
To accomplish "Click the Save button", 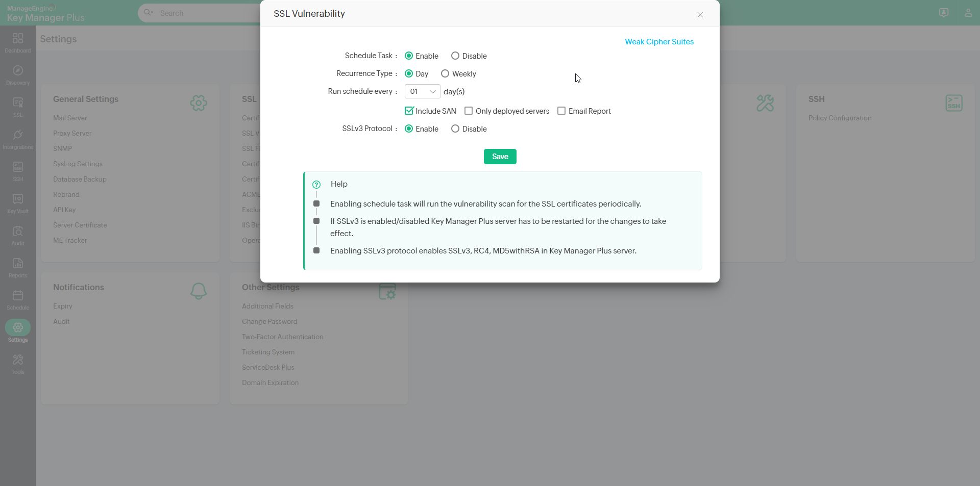I will point(500,157).
